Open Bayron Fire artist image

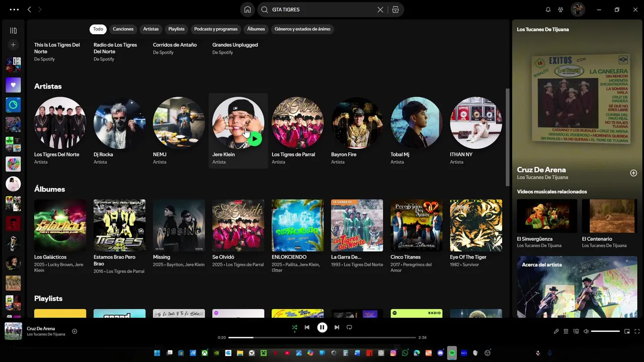coord(357,123)
